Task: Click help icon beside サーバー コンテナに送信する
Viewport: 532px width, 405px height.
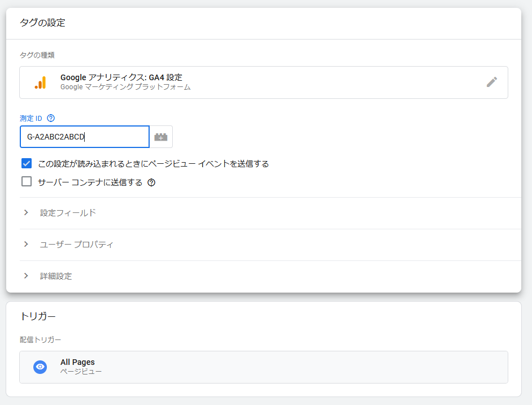Action: click(x=151, y=182)
